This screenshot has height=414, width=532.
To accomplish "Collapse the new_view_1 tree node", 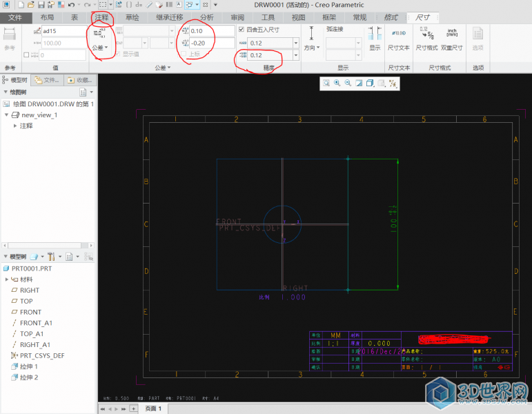I will point(6,115).
